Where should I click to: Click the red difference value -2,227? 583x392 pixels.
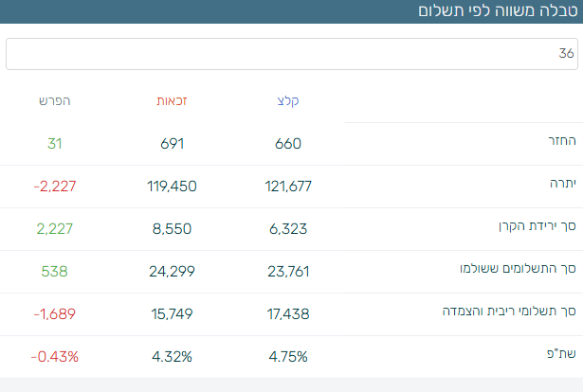click(54, 187)
